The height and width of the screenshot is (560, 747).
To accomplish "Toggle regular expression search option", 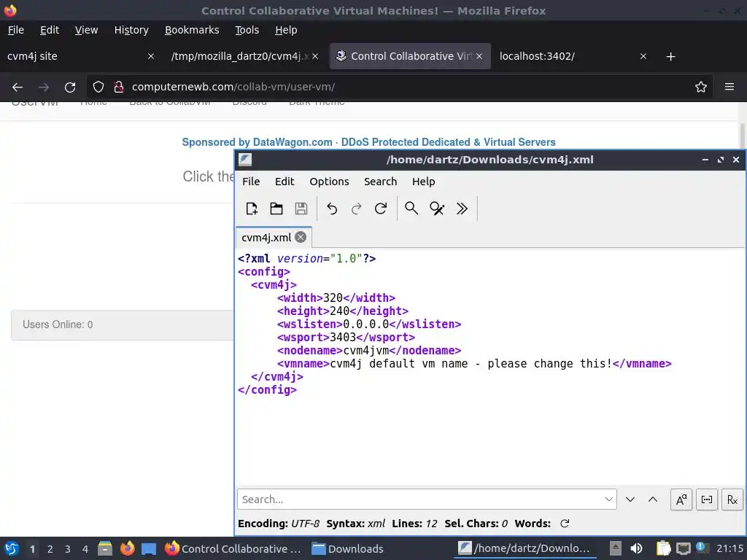I will coord(732,499).
